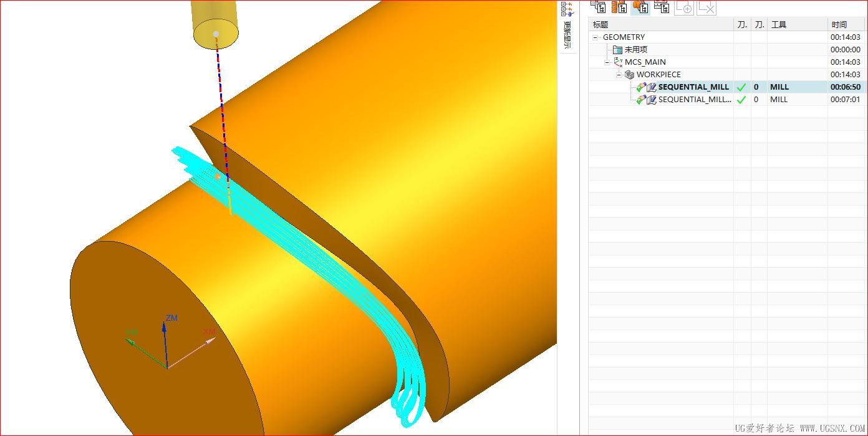Click the 未用项 folder icon
Screen dimensions: 868x436
(x=617, y=50)
